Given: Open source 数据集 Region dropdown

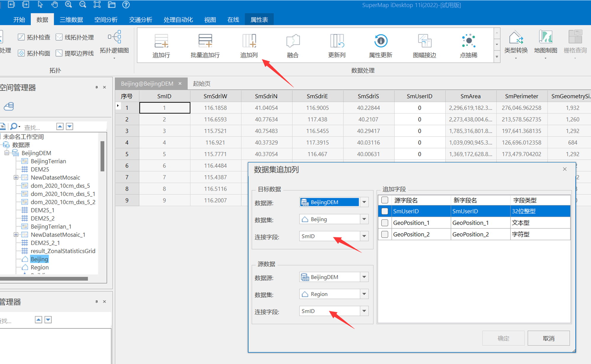Looking at the screenshot, I should pyautogui.click(x=364, y=294).
